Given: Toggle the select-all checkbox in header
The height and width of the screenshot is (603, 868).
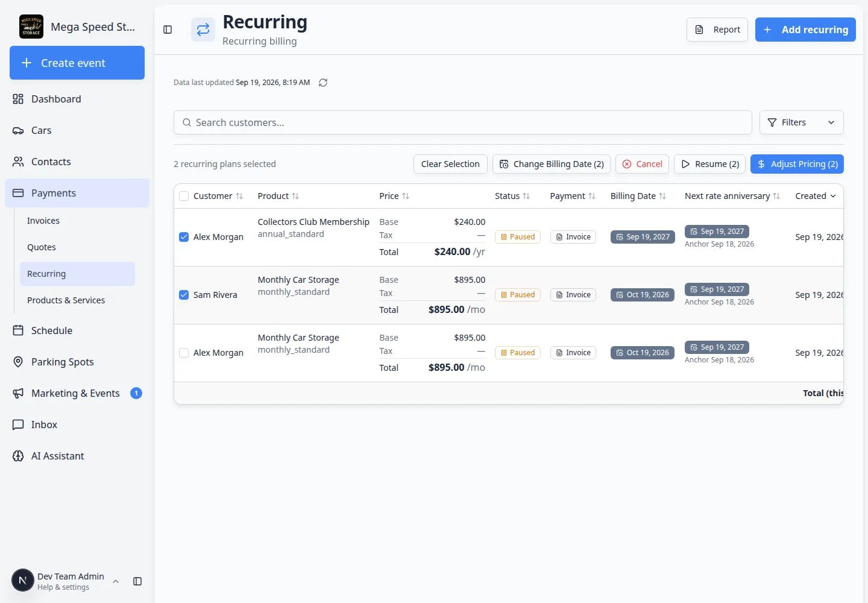Looking at the screenshot, I should 184,196.
